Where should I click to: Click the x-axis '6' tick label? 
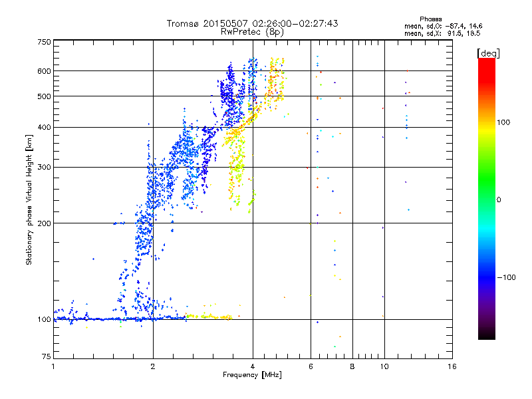(x=311, y=366)
